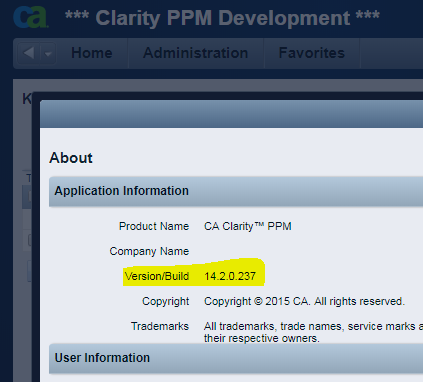Screen dimensions: 423x382
Task: Select the Company Name label
Action: point(149,251)
